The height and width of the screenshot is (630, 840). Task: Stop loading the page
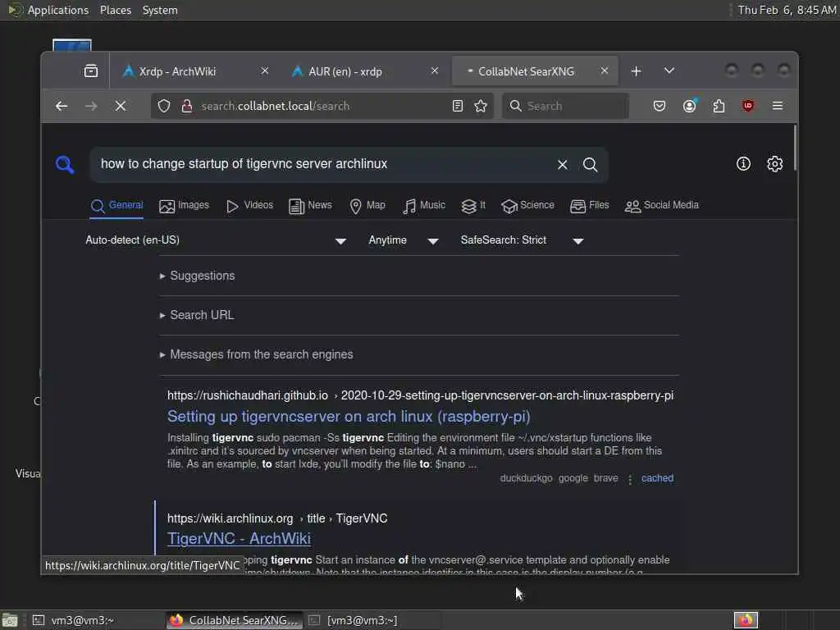[x=121, y=106]
